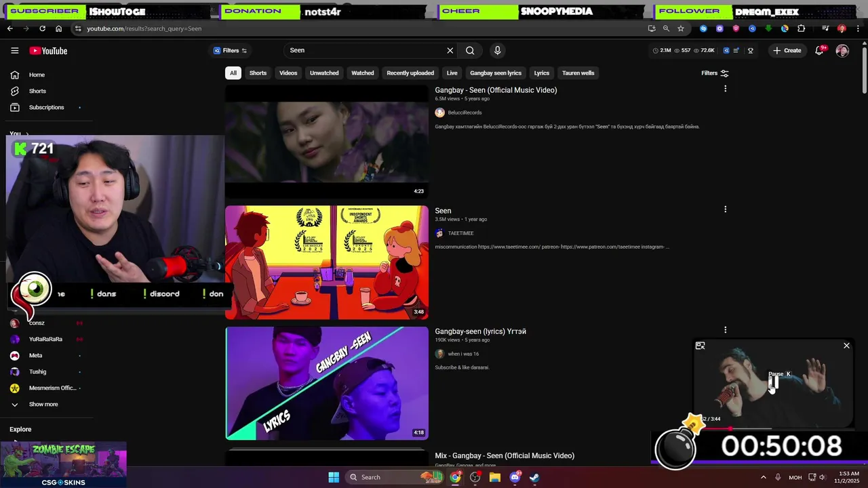Screen dimensions: 868x488
Task: Select the All filter chip
Action: click(233, 73)
